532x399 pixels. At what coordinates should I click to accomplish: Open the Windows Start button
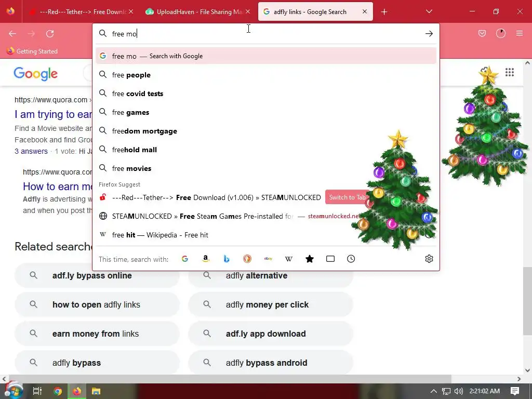(14, 391)
